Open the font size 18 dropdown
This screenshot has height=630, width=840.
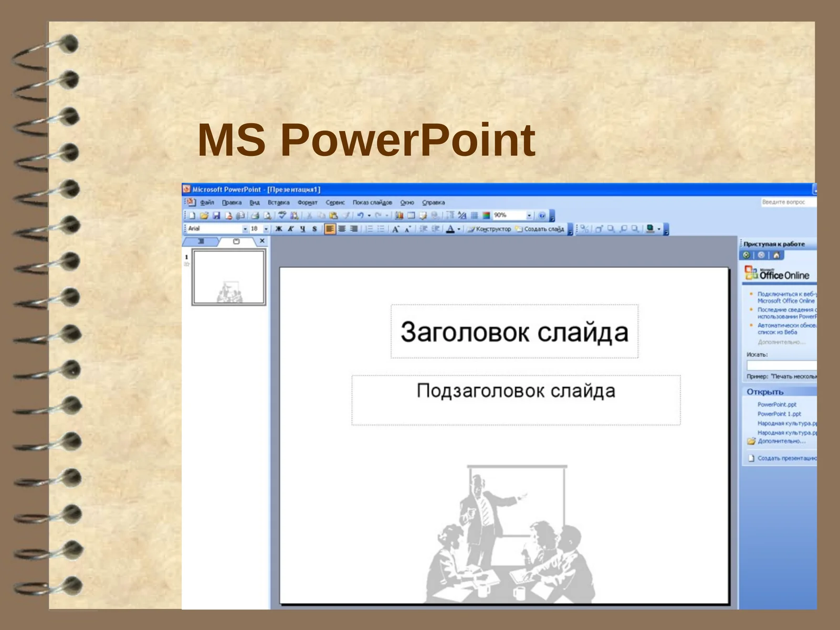tap(266, 229)
